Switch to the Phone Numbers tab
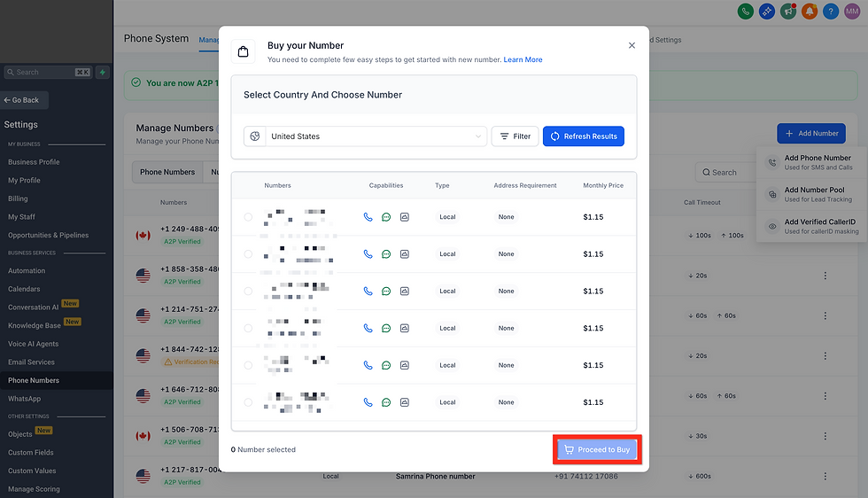Screen dimensions: 868x498 (167, 172)
